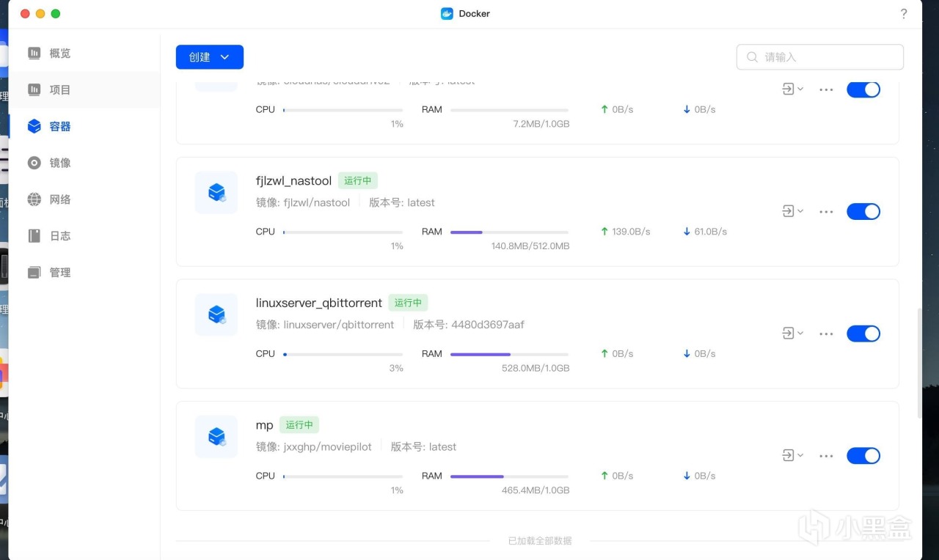The height and width of the screenshot is (560, 939).
Task: Open terminal dropdown for mp container
Action: click(x=792, y=456)
